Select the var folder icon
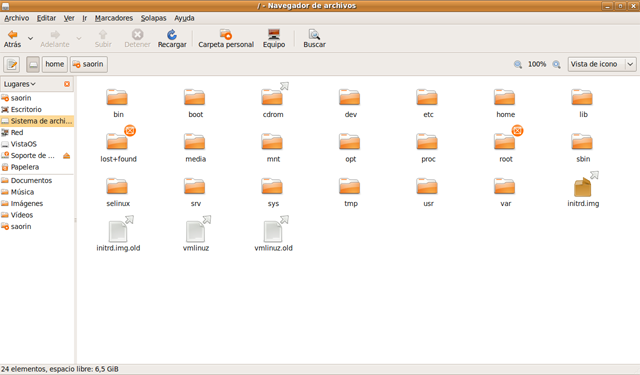Viewport: 640px width, 375px height. click(x=505, y=186)
